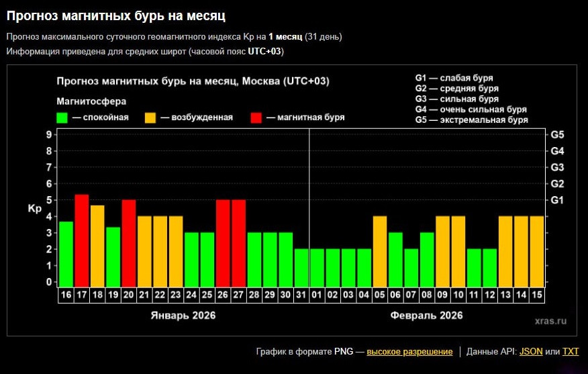Click the yellow "возбужденная" legend swatch
The width and height of the screenshot is (588, 374).
(150, 118)
